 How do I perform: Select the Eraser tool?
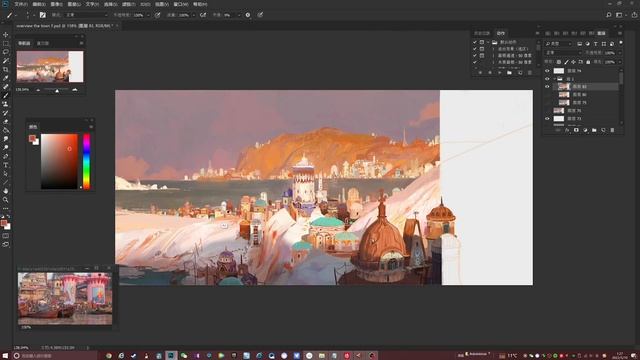tap(6, 122)
